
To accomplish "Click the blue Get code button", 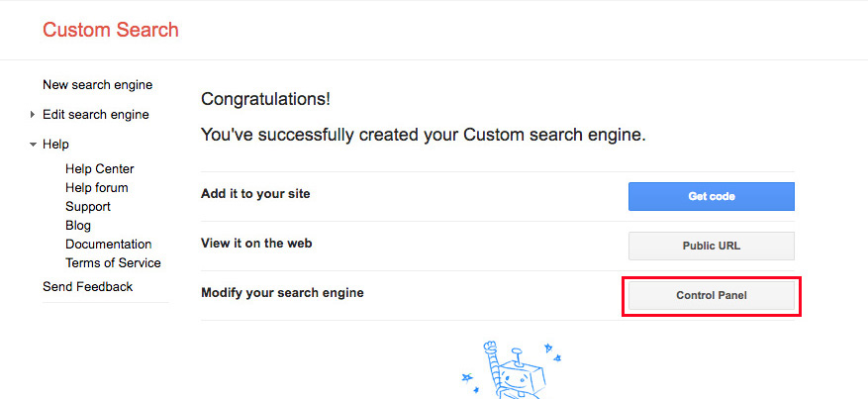I will [x=712, y=196].
